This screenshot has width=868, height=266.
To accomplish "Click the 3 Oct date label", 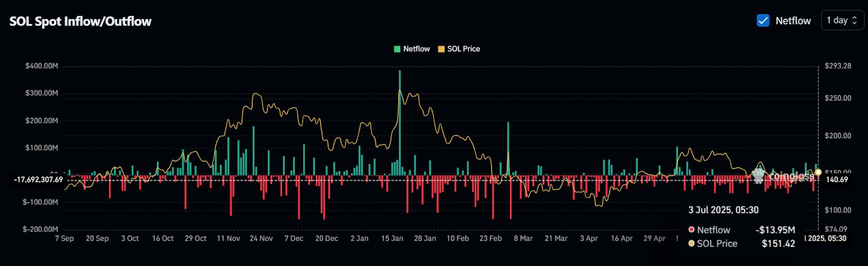I will click(x=130, y=238).
